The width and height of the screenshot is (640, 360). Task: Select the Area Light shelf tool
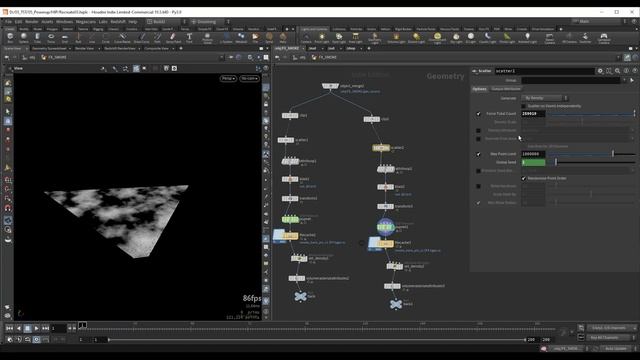pos(356,38)
